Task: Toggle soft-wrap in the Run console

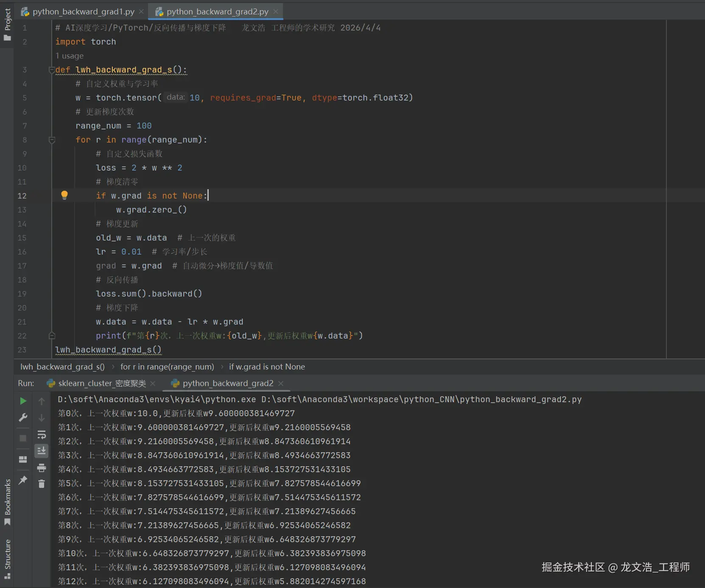Action: 42,435
